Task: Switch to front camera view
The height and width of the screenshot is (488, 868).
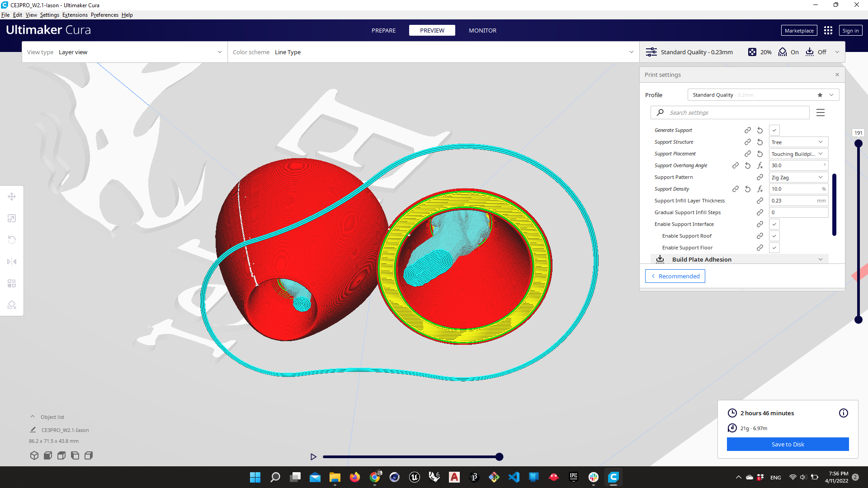Action: (48, 455)
